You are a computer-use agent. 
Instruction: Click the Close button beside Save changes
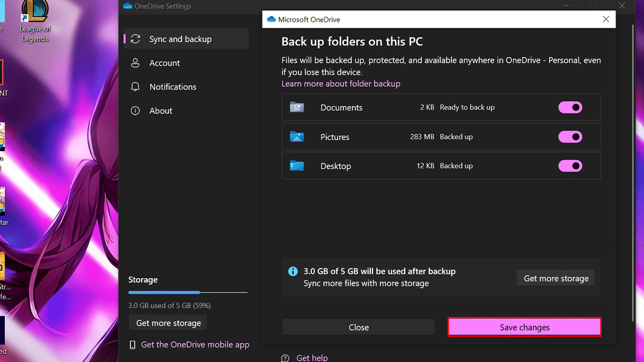coord(358,327)
